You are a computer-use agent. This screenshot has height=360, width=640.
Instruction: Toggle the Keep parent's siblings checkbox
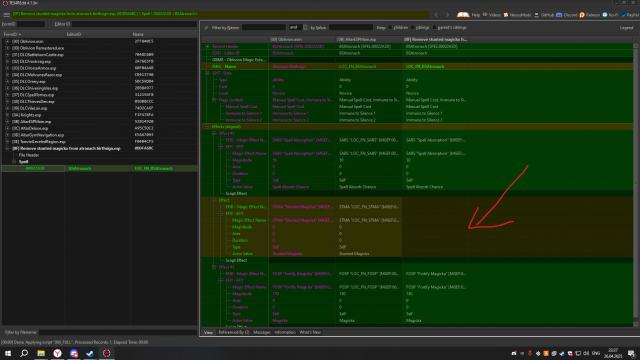(434, 27)
